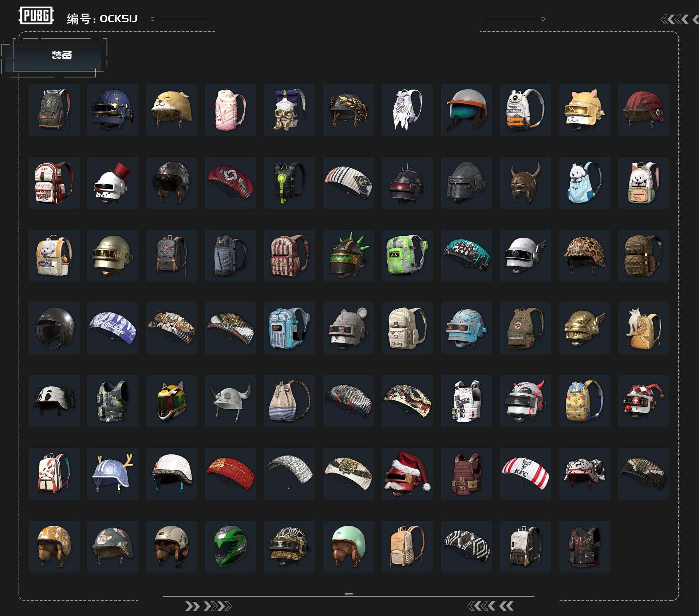
Task: Click the cream studded backpack
Action: pyautogui.click(x=408, y=328)
